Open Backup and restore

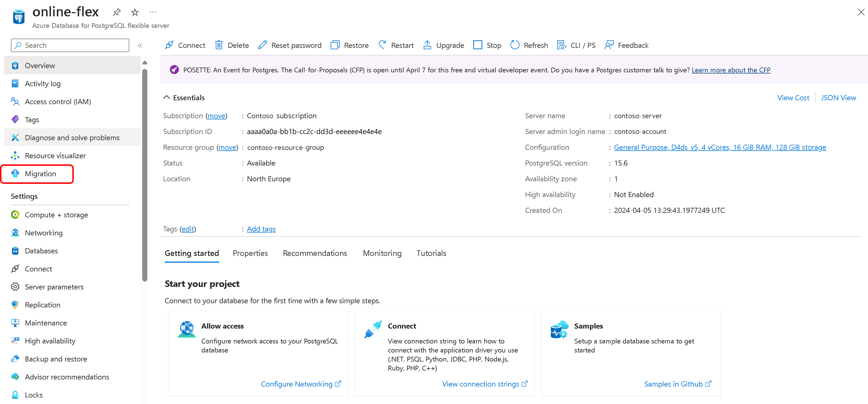click(73, 359)
